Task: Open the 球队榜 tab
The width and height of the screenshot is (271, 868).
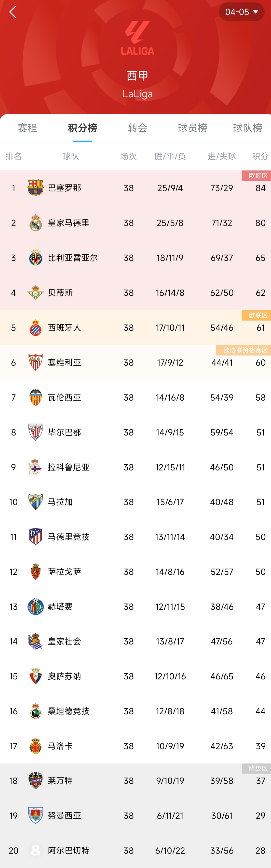Action: pos(247,128)
